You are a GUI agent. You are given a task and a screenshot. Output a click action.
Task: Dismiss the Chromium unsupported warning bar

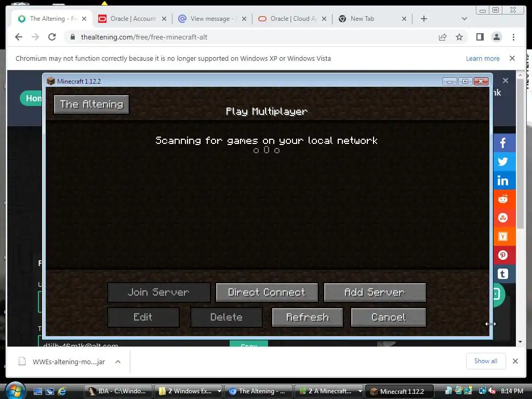512,58
